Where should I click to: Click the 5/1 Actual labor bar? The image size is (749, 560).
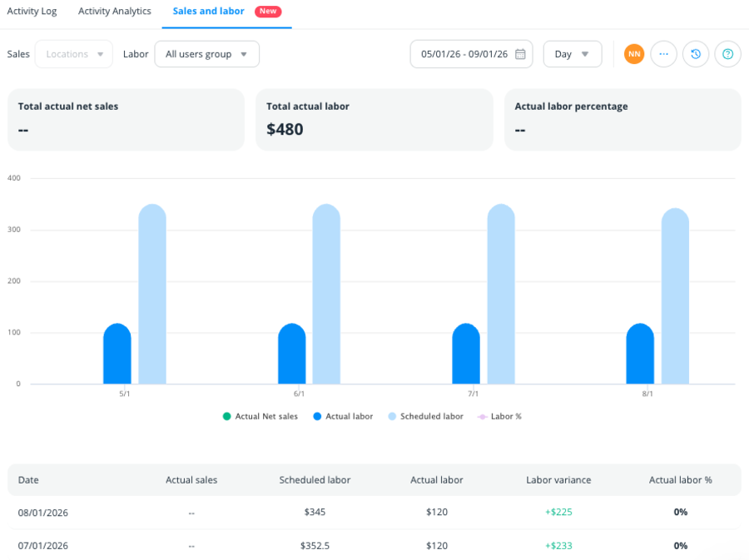(117, 354)
